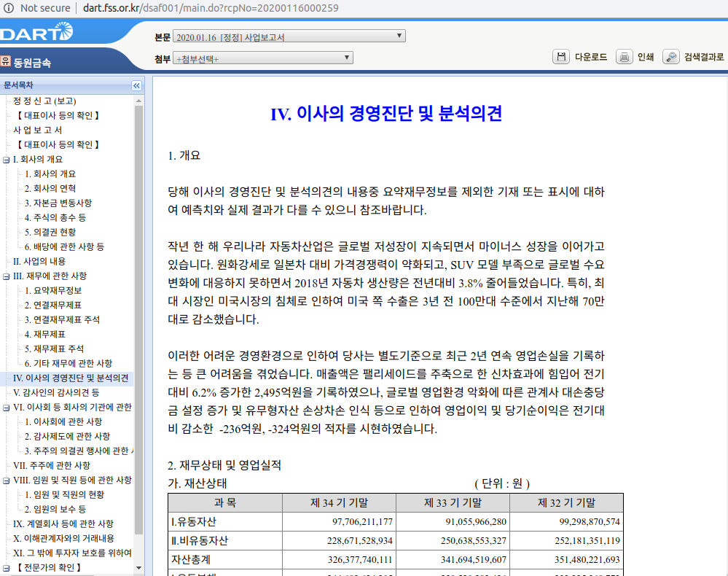Viewport: 728px width, 576px height.
Task: Click the Ⅰ.유동자산 row label
Action: pos(194,521)
